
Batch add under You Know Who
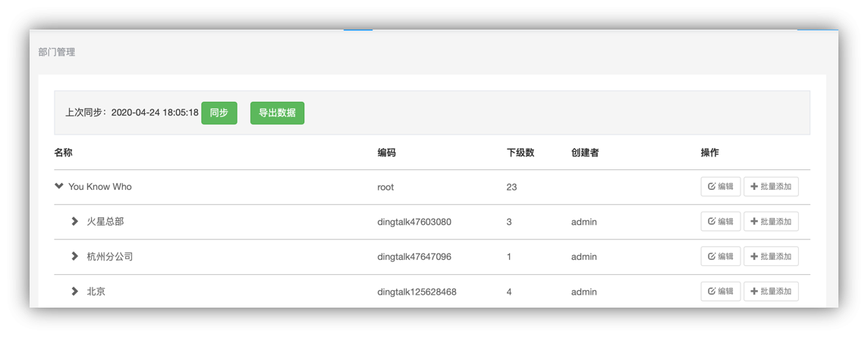pos(771,187)
